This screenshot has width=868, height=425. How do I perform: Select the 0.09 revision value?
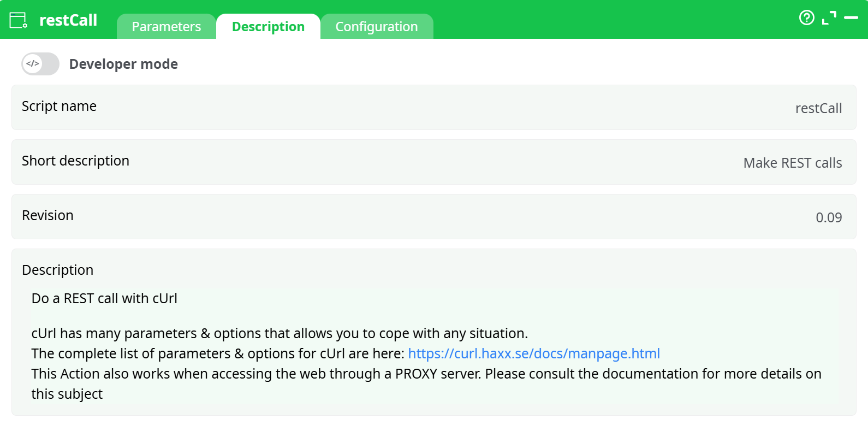828,217
